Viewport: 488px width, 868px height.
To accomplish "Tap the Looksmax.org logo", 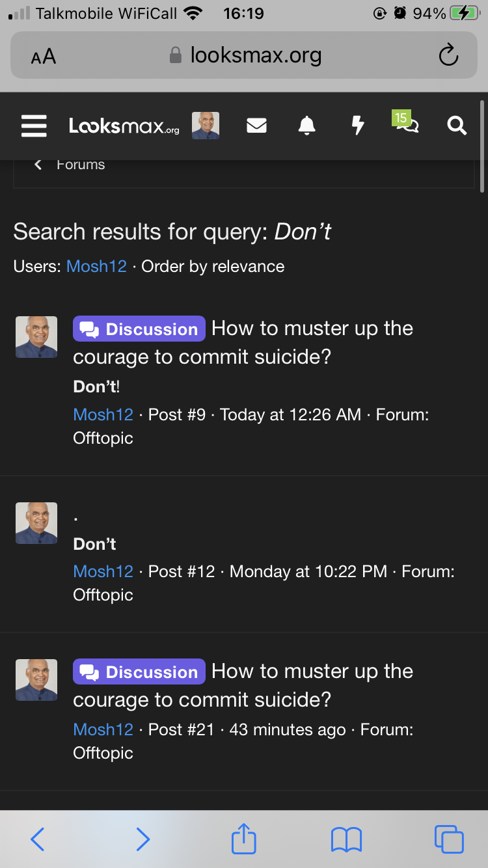I will coord(124,126).
